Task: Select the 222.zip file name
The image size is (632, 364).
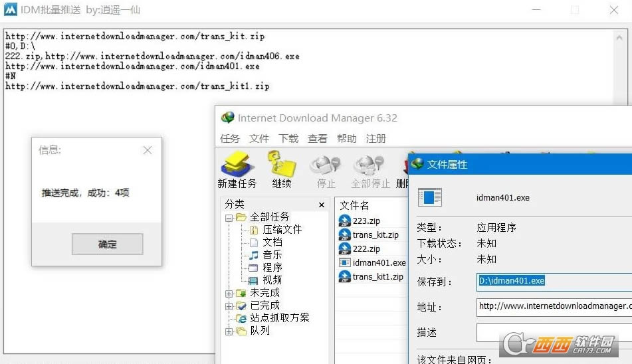Action: click(366, 249)
